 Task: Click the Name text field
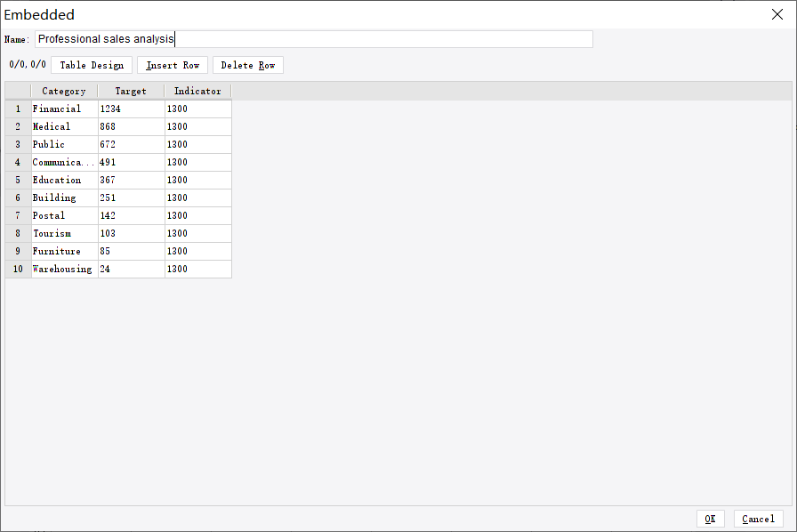point(311,38)
